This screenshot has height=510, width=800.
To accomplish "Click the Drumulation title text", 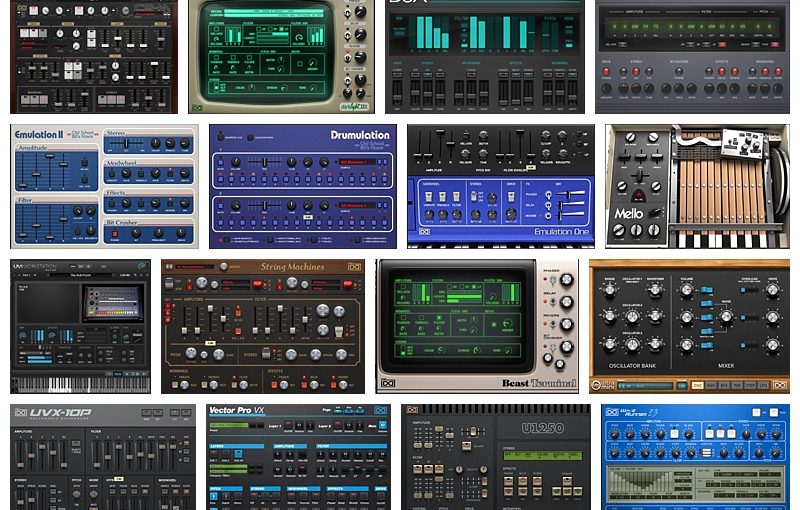I will click(x=360, y=135).
